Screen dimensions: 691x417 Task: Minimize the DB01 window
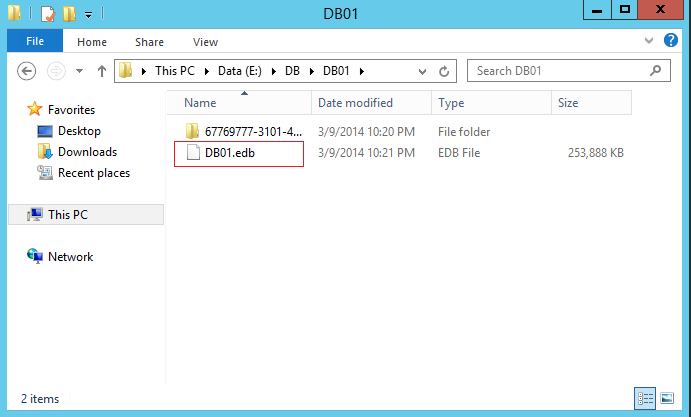[x=597, y=10]
